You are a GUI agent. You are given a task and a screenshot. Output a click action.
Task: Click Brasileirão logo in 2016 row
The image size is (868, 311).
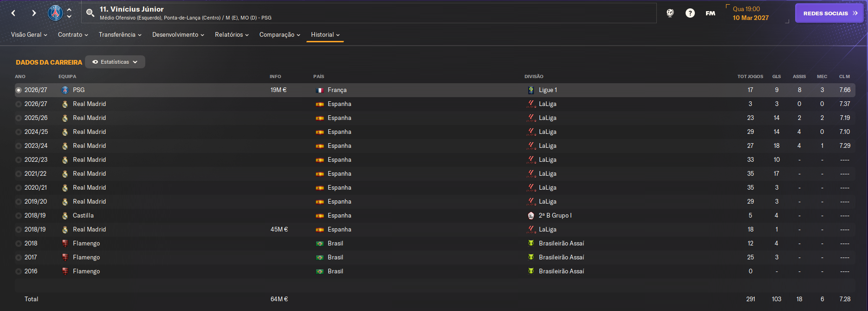[531, 271]
